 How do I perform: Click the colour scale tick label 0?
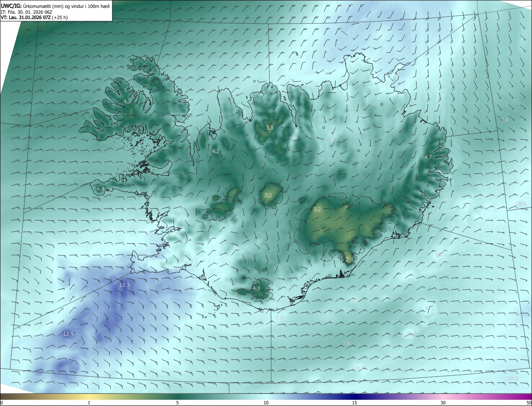click(x=2, y=403)
